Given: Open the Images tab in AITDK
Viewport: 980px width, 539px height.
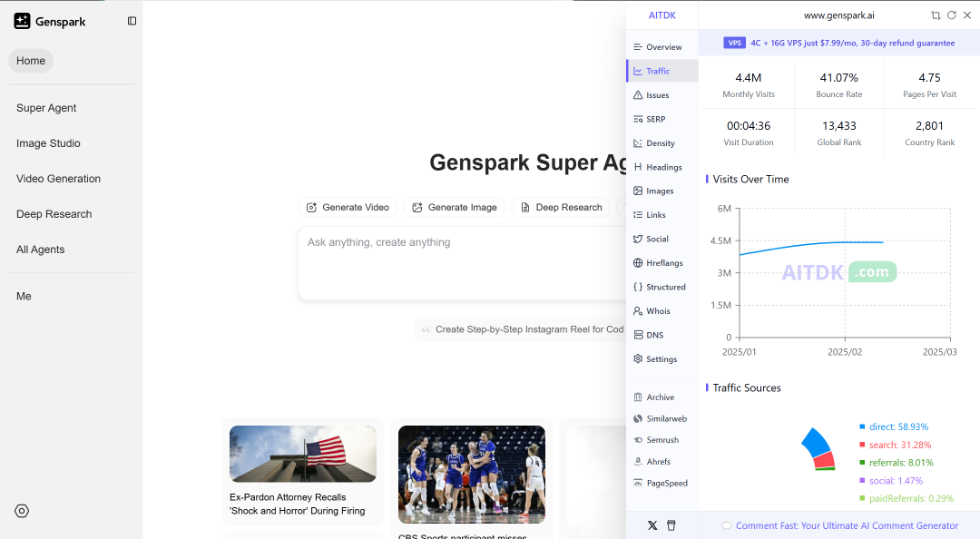Looking at the screenshot, I should coord(661,191).
